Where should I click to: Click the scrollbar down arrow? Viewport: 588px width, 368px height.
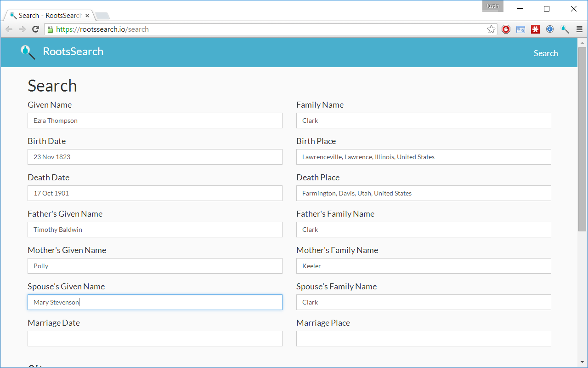point(582,363)
